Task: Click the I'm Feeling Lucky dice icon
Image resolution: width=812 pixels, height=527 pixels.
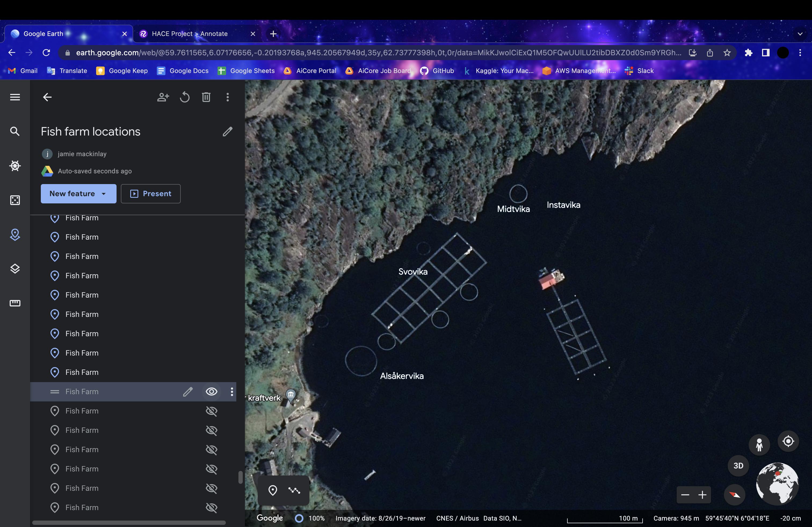Action: pyautogui.click(x=15, y=200)
